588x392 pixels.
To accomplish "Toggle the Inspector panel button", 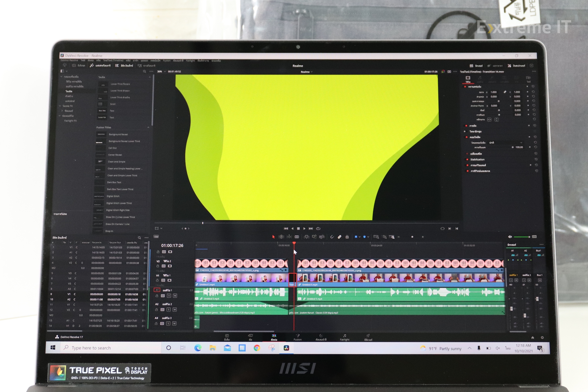I will click(517, 66).
